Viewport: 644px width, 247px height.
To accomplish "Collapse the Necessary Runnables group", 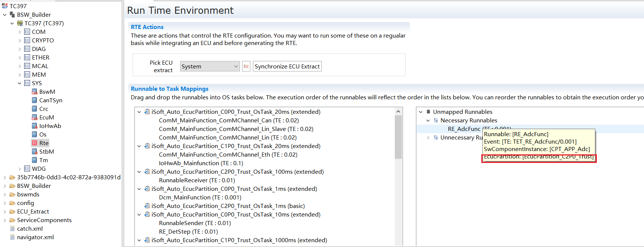I will point(428,121).
